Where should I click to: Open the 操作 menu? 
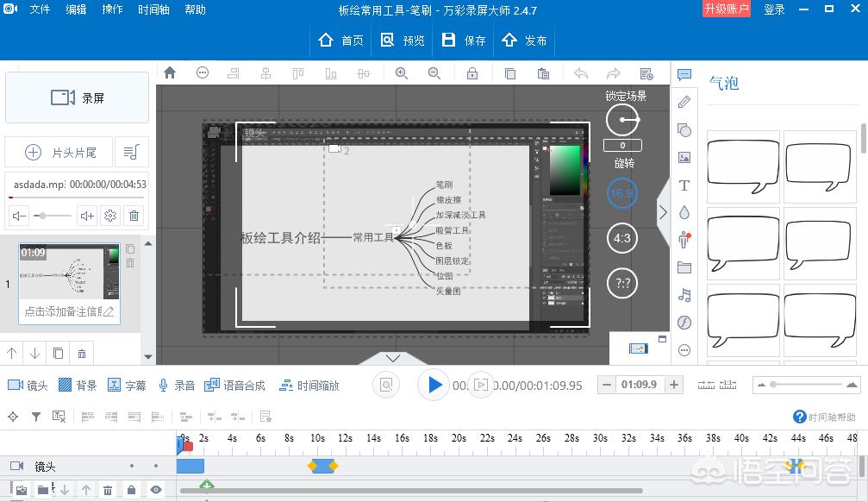[112, 9]
